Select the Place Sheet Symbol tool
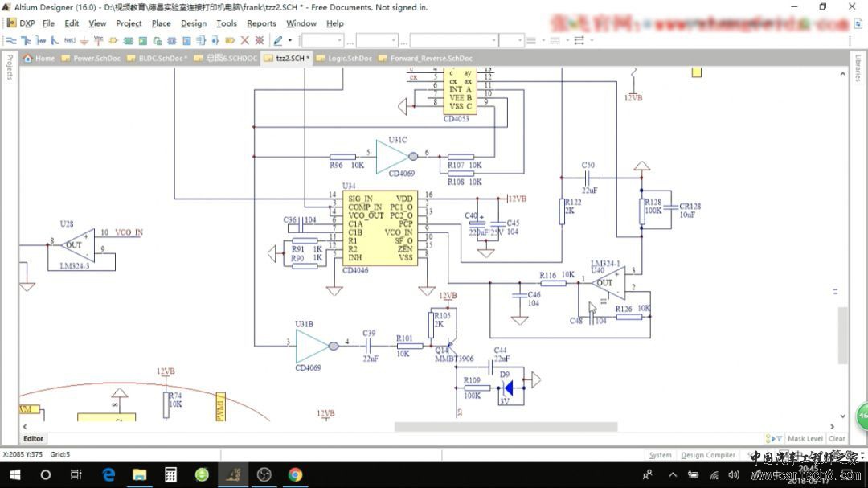Screen dimensions: 868x488 point(129,40)
